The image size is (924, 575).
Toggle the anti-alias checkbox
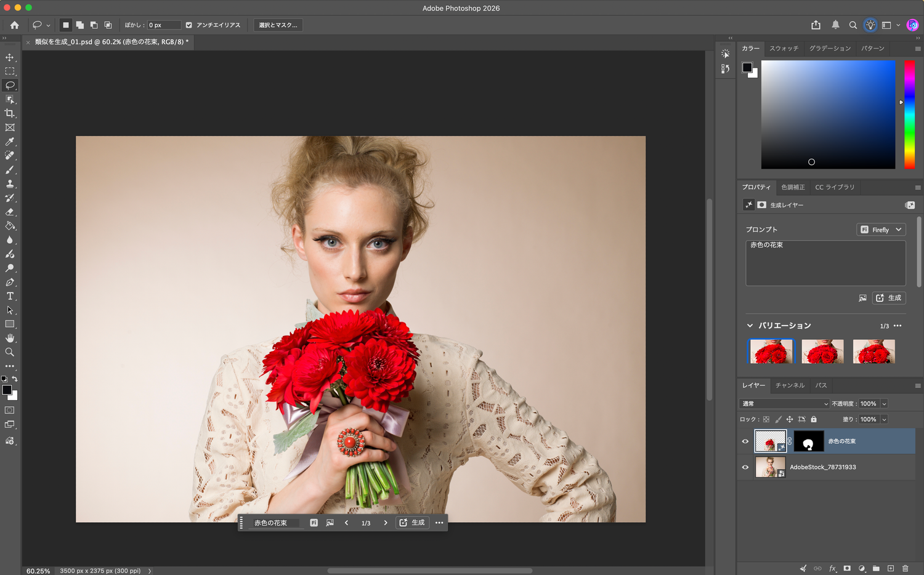click(x=189, y=25)
